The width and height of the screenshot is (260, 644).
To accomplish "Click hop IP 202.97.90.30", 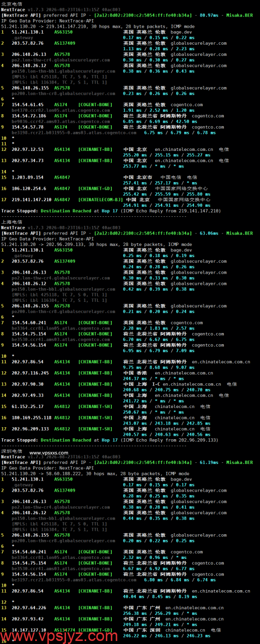I will tap(28, 384).
